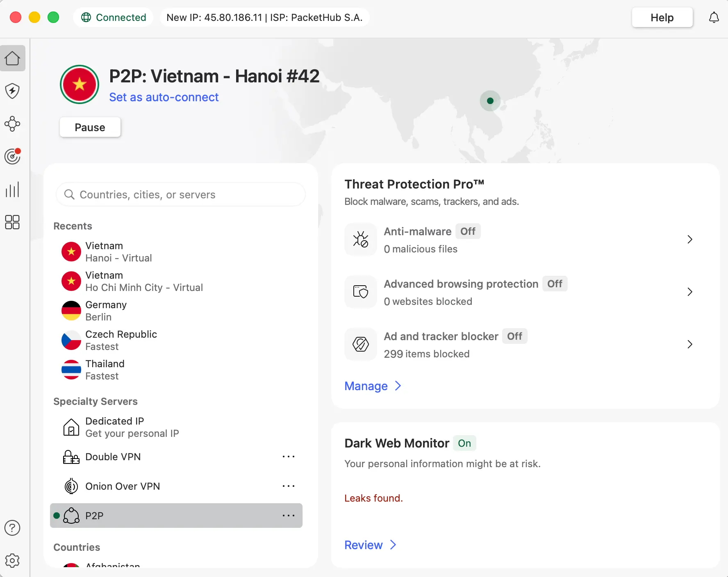The width and height of the screenshot is (728, 577).
Task: Click the notification bell icon
Action: [714, 17]
